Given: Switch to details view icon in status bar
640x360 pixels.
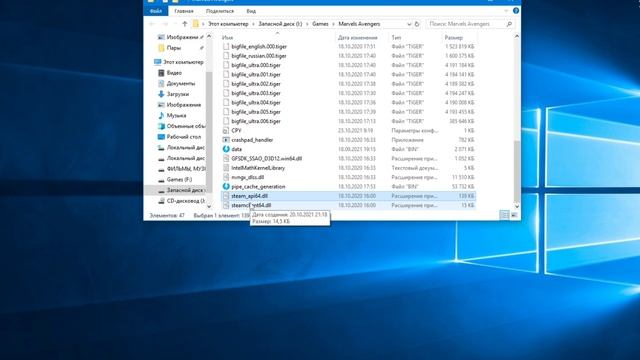Looking at the screenshot, I should coord(504,215).
